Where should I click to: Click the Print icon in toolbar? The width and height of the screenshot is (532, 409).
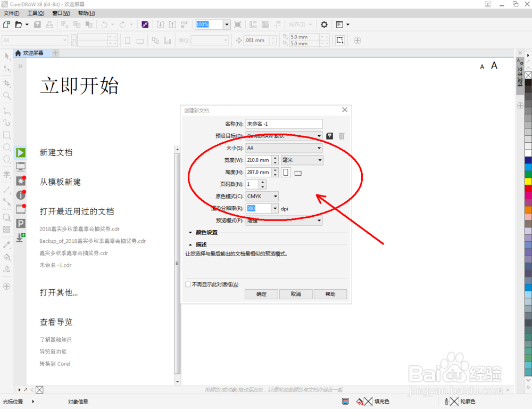point(49,24)
